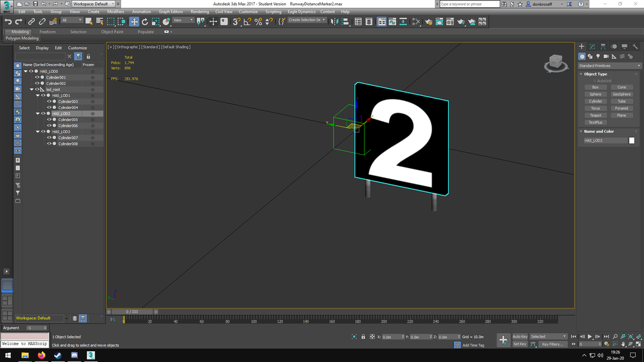Click the GeoSphere object type button
The image size is (644, 362).
[621, 94]
